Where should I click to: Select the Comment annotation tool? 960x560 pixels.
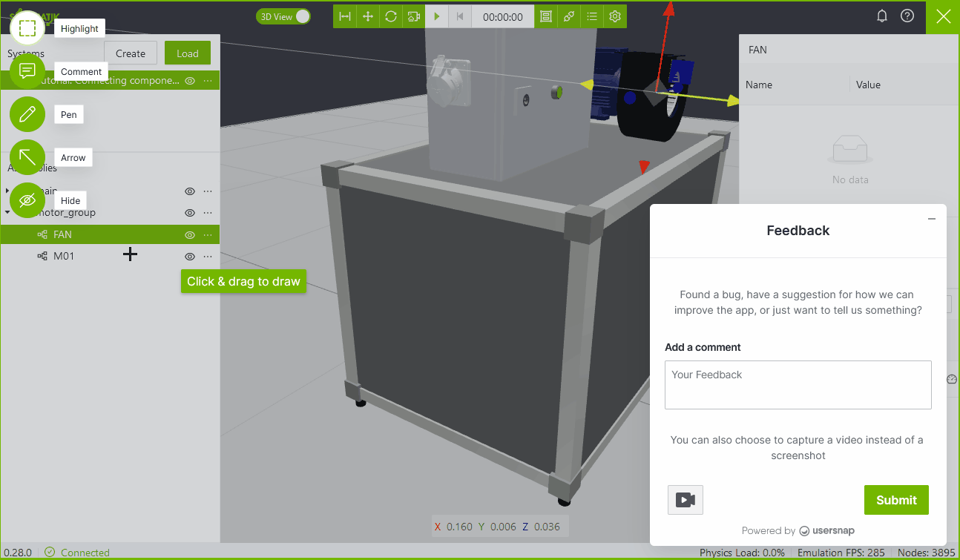click(27, 71)
